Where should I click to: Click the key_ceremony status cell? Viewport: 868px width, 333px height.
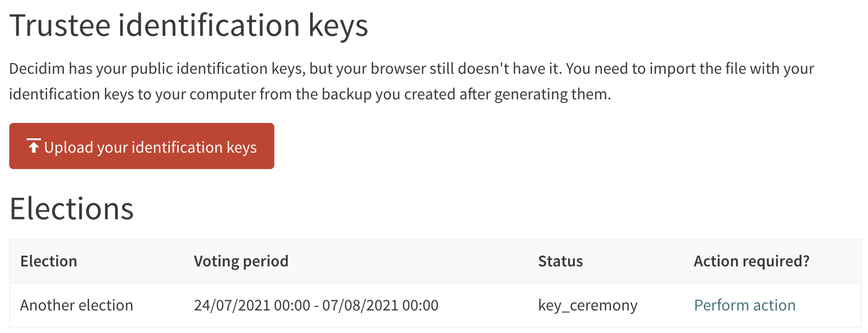pos(588,305)
